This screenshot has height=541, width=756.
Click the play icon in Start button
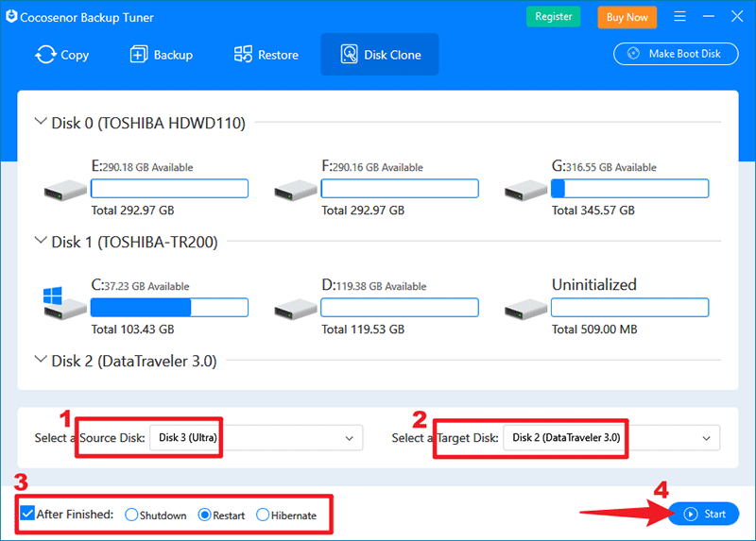point(691,514)
